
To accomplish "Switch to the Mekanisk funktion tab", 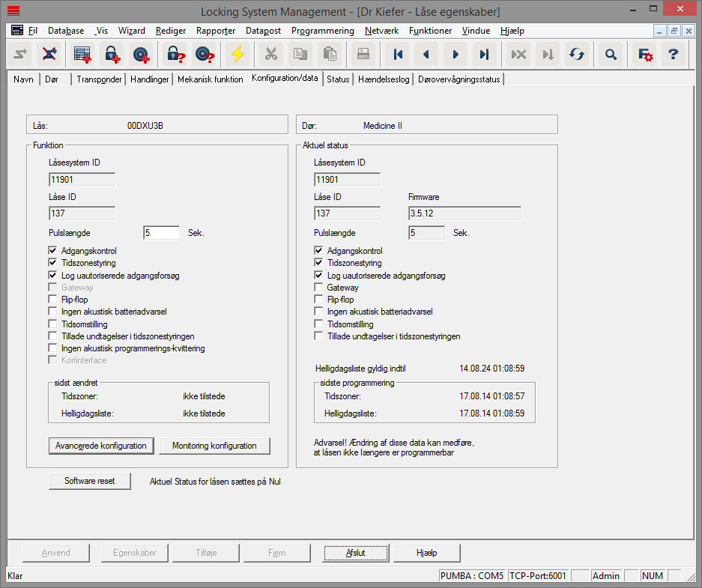I will [x=208, y=78].
